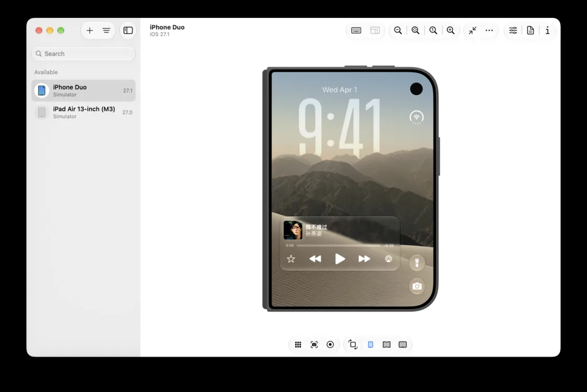Open AirPlay output from the music widget
This screenshot has width=587, height=392.
(x=388, y=259)
